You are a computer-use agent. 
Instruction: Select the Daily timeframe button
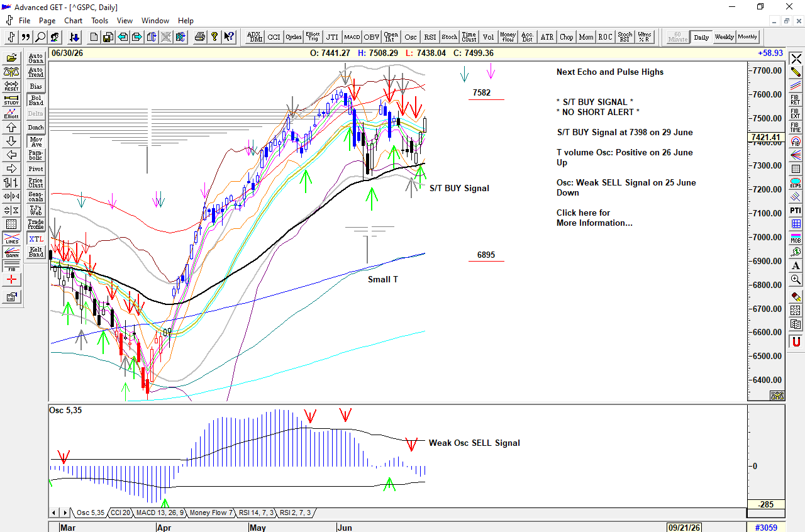pos(701,37)
